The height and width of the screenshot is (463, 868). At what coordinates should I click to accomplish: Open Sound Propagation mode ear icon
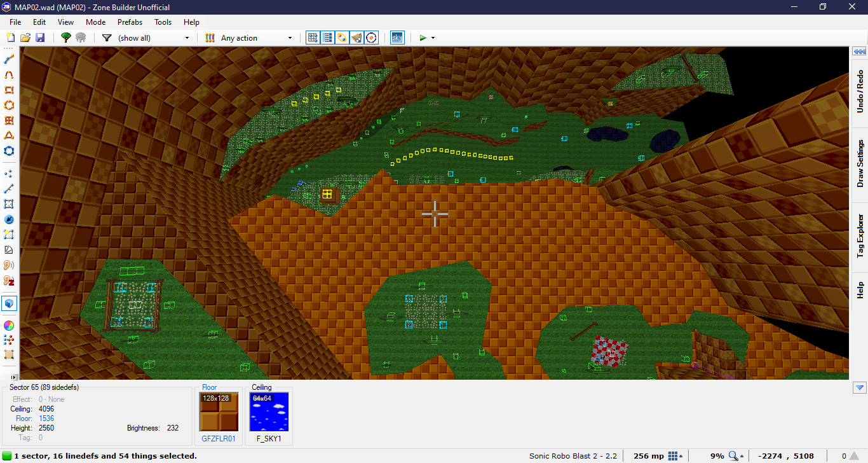(9, 265)
